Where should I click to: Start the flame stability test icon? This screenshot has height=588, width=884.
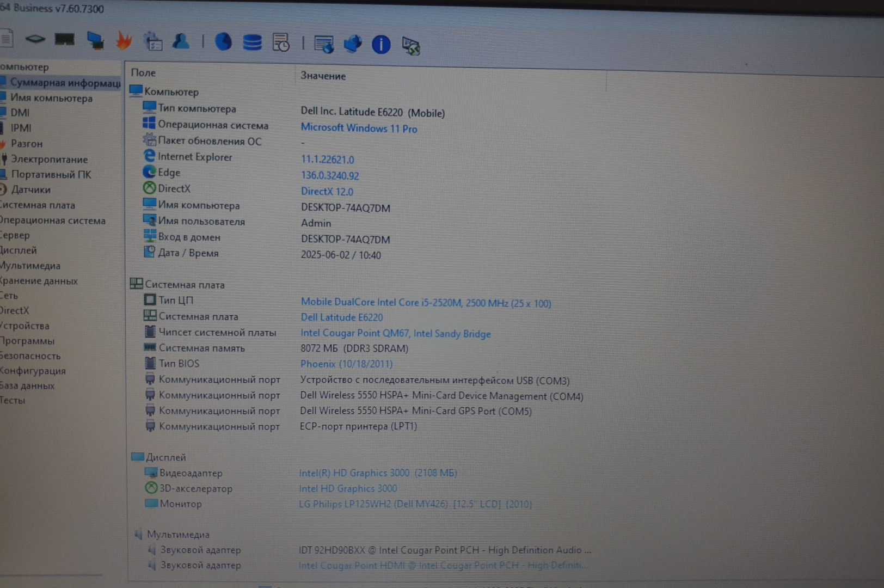[x=124, y=41]
